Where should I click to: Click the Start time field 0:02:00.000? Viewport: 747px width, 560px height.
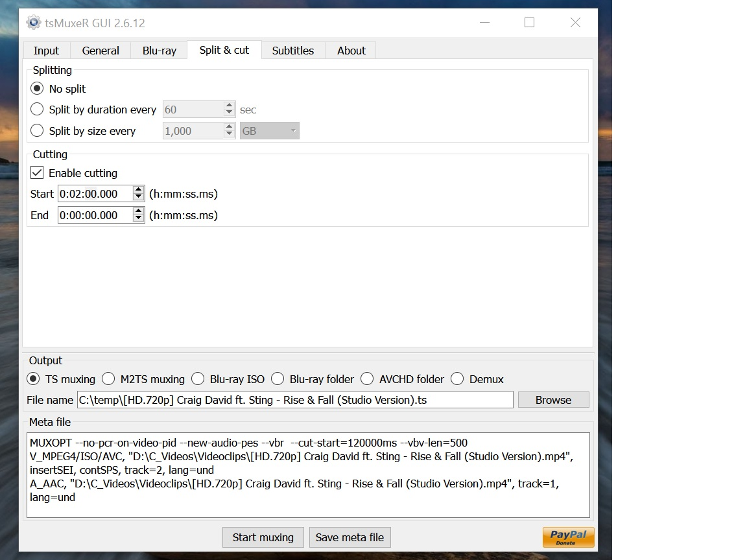(95, 194)
